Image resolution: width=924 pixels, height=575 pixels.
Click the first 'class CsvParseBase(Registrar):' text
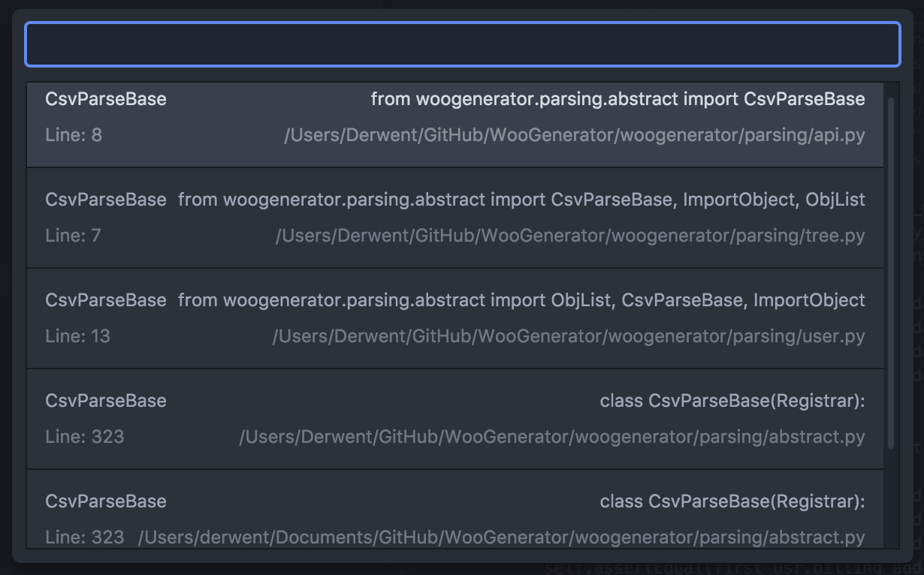732,401
